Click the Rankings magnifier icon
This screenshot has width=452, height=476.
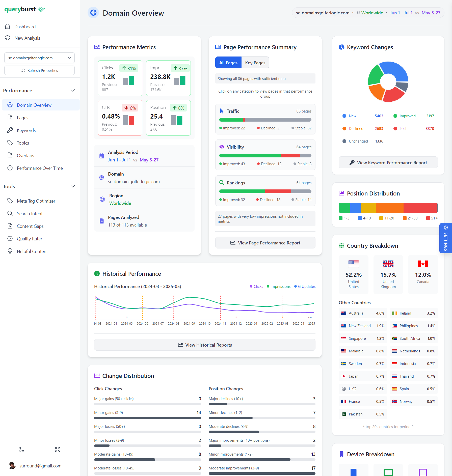(x=222, y=183)
